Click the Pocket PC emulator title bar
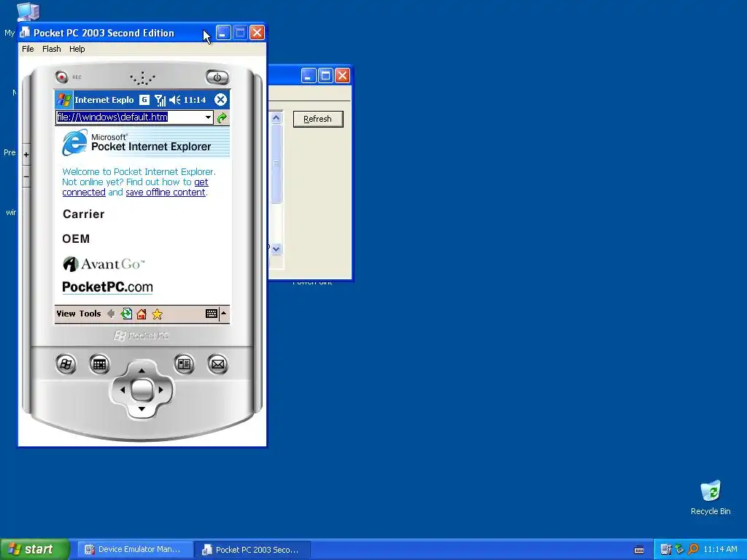747x560 pixels. tap(117, 33)
